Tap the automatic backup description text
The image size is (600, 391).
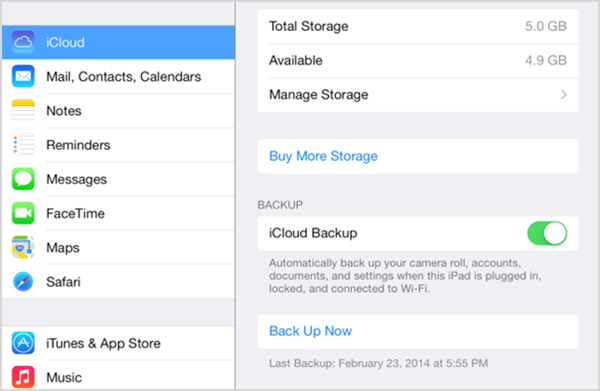pos(405,276)
